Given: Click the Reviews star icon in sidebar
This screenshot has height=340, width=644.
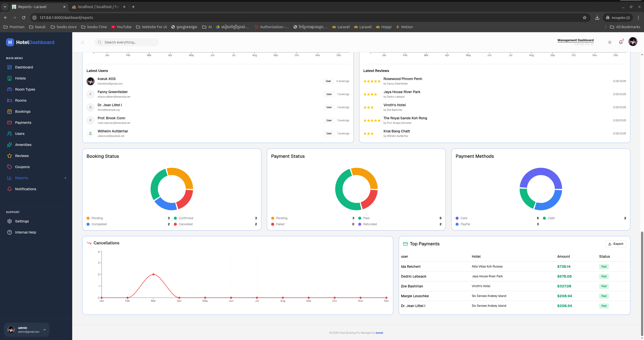Looking at the screenshot, I should point(10,156).
